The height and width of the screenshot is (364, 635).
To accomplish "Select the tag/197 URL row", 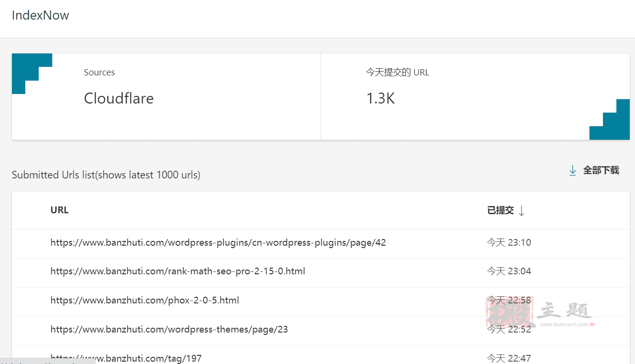I will pyautogui.click(x=321, y=355).
